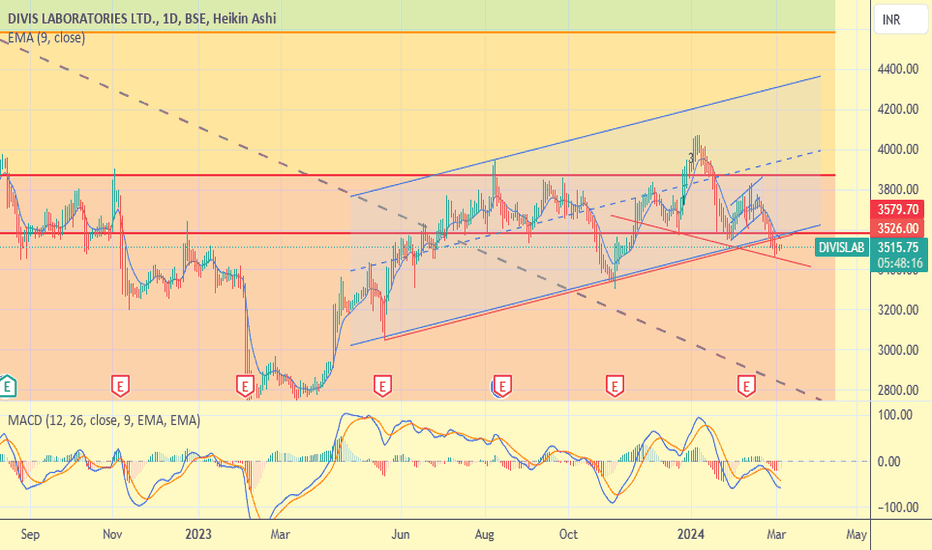Viewport: 932px width, 550px height.
Task: Click the 3515.75 current price label
Action: [898, 247]
